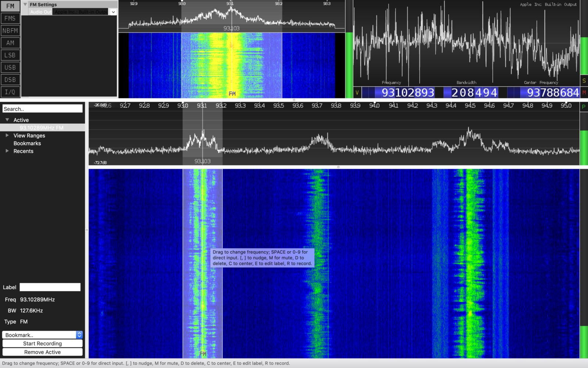The height and width of the screenshot is (368, 588).
Task: Toggle the V delta lock button
Action: click(x=357, y=93)
